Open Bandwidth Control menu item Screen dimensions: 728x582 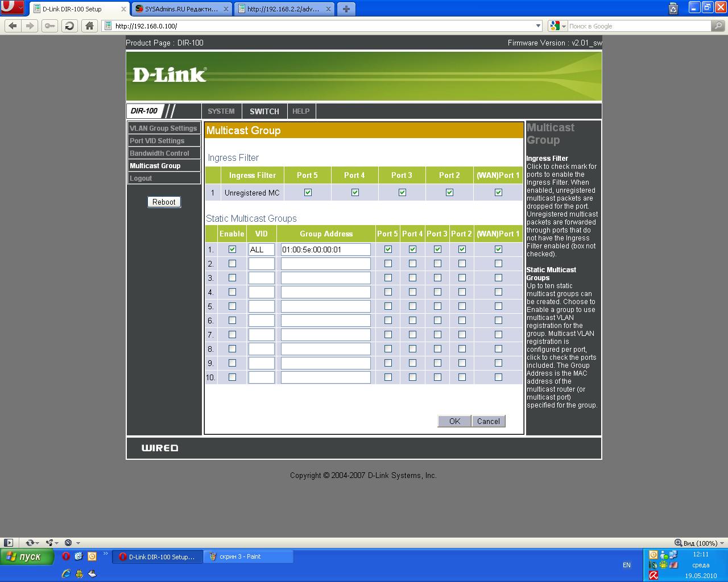click(x=164, y=153)
